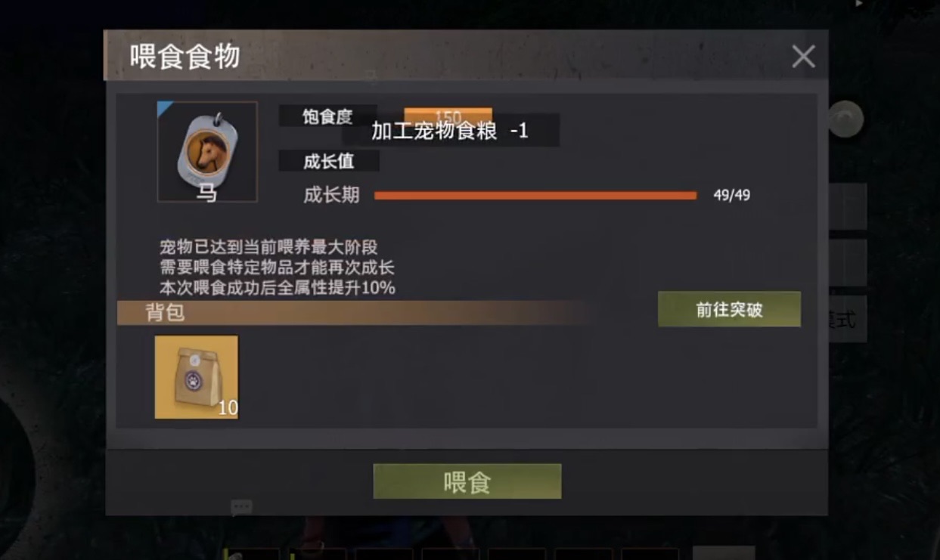Open the chat bubble icon
The image size is (940, 560).
(x=241, y=507)
